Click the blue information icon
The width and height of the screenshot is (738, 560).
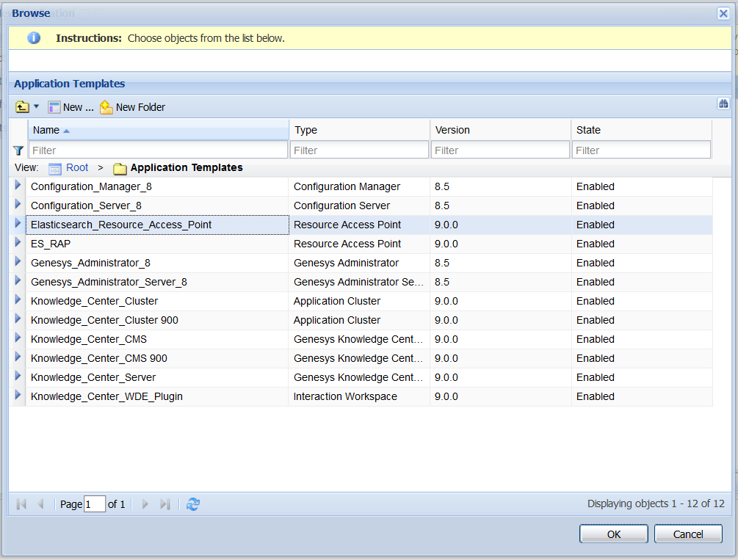34,37
